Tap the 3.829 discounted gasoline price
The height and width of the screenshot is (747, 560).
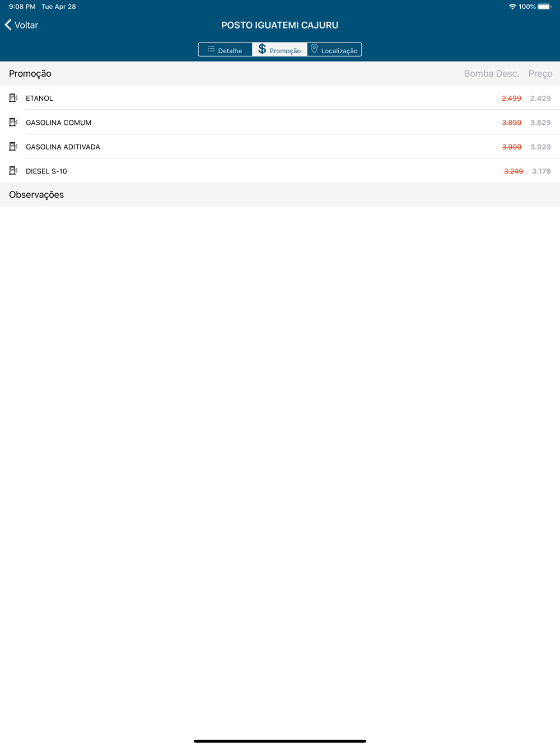[x=540, y=123]
